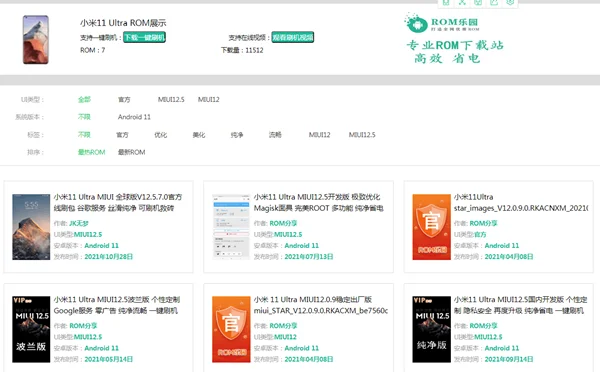The image size is (600, 372).
Task: Filter by the 流畅 tag
Action: 276,135
